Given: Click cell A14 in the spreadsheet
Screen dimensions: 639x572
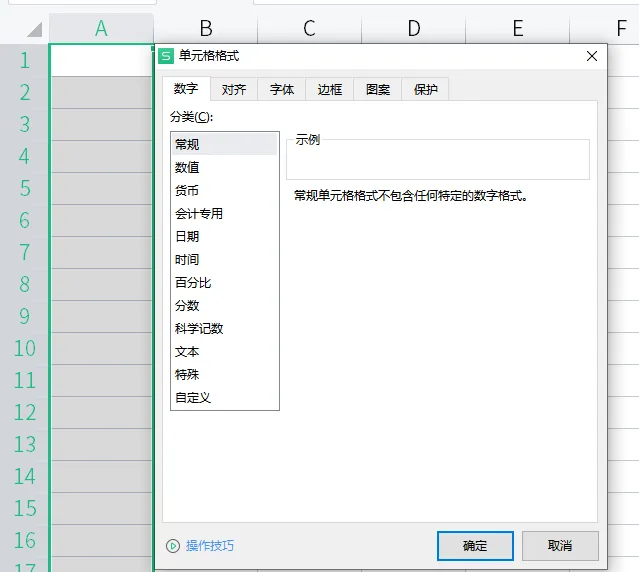Looking at the screenshot, I should click(x=101, y=476).
